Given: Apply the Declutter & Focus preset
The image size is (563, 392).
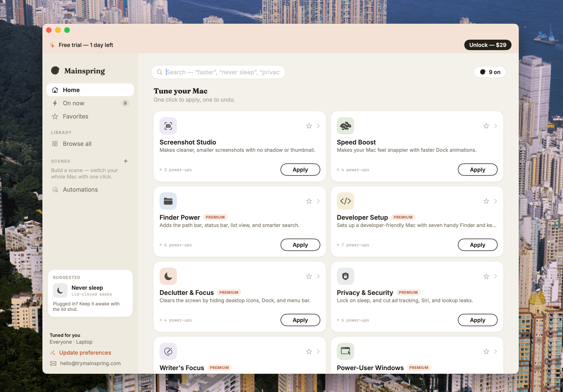Looking at the screenshot, I should click(300, 320).
